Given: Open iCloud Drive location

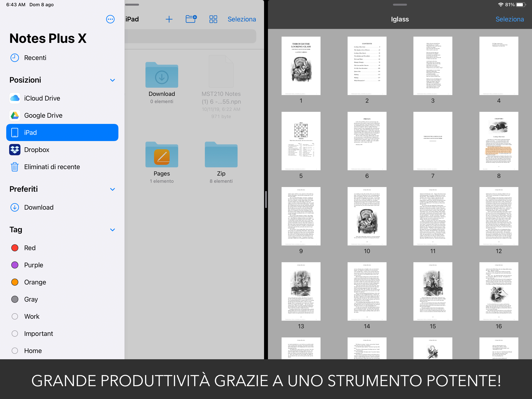Looking at the screenshot, I should point(62,98).
